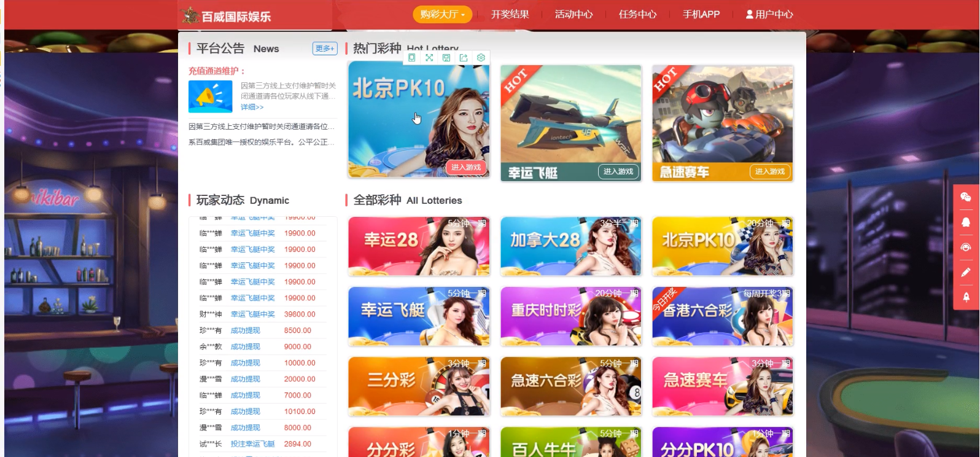Go to 活动中心 in navigation
Viewport: 980px width, 457px height.
point(574,14)
